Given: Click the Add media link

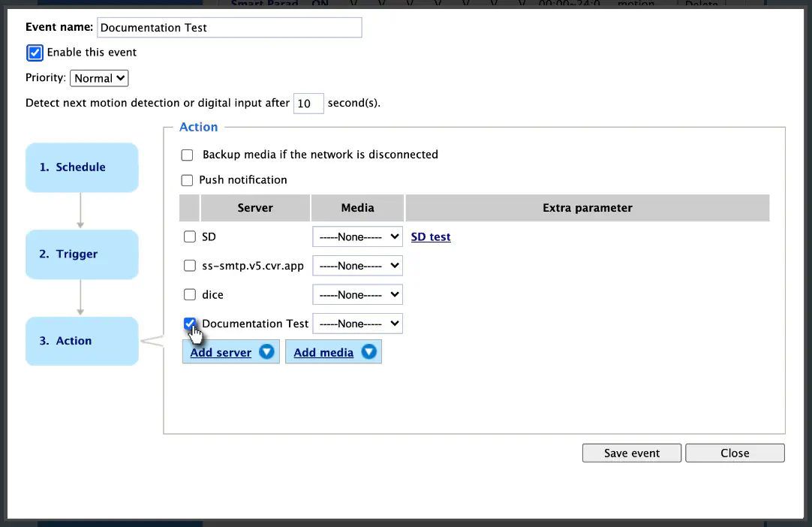Looking at the screenshot, I should point(323,352).
